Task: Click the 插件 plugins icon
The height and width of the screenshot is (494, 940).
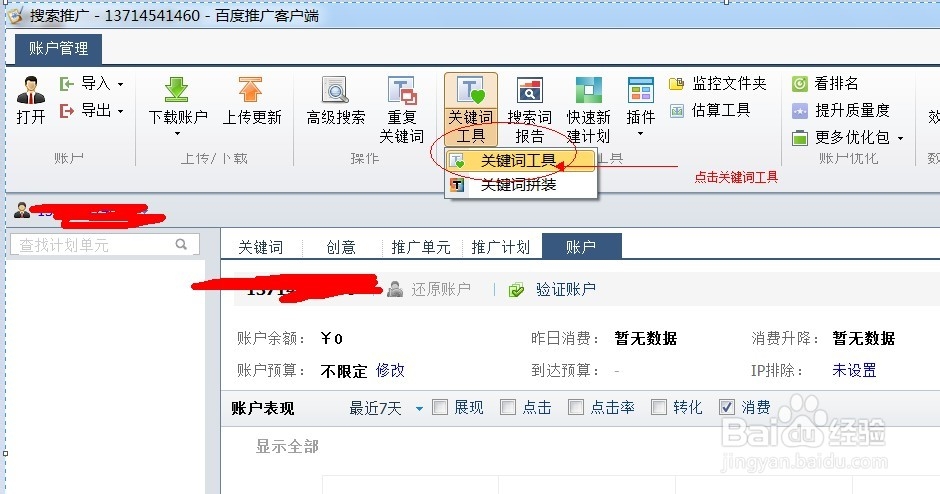Action: pos(641,91)
